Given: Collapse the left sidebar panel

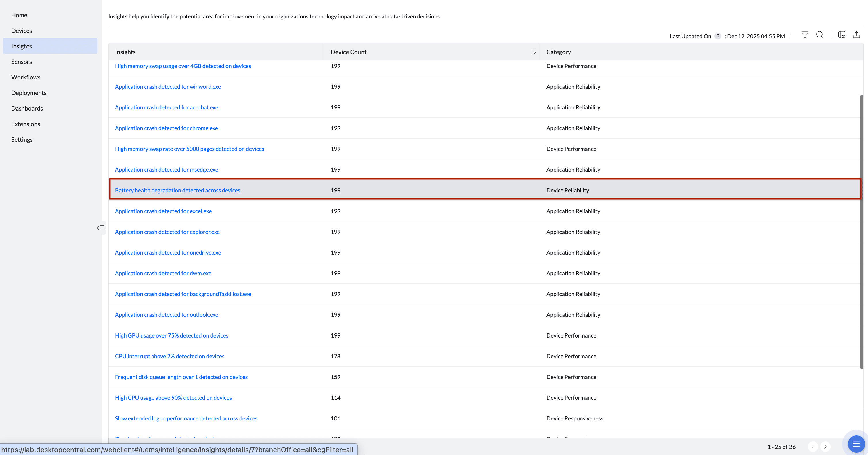Looking at the screenshot, I should pyautogui.click(x=100, y=228).
